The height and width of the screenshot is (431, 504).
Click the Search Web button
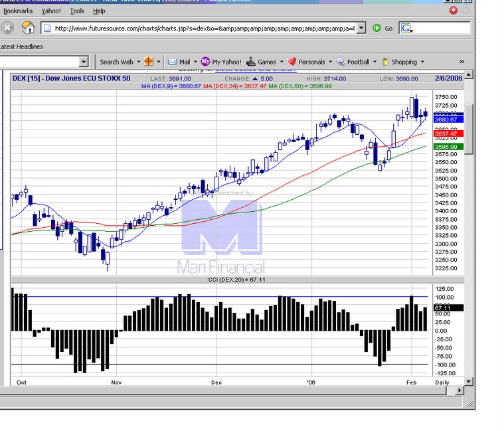(x=116, y=62)
